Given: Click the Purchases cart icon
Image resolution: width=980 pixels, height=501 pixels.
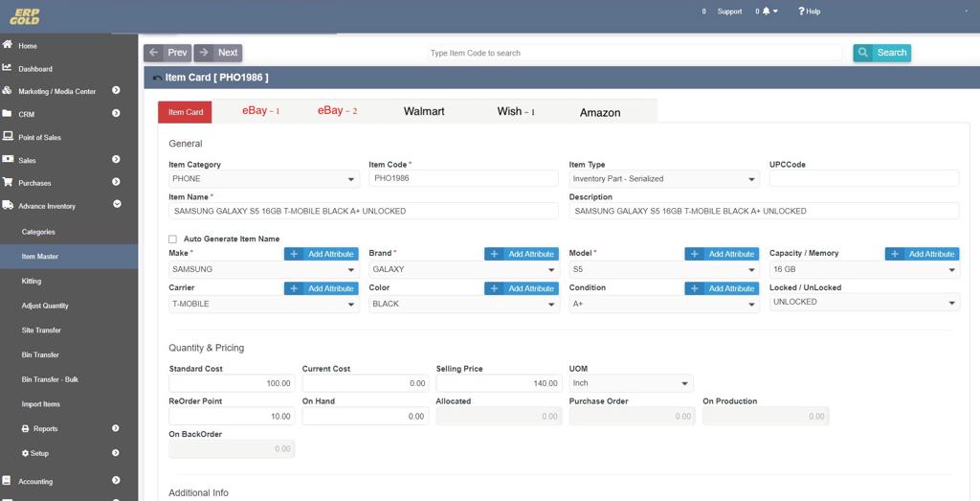Looking at the screenshot, I should point(8,182).
